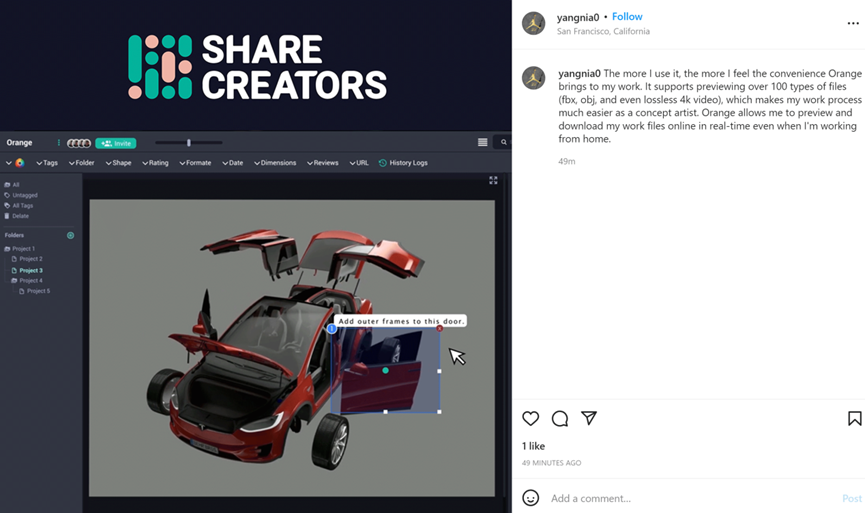Open the Rating filter dropdown
This screenshot has width=865, height=513.
coord(155,163)
